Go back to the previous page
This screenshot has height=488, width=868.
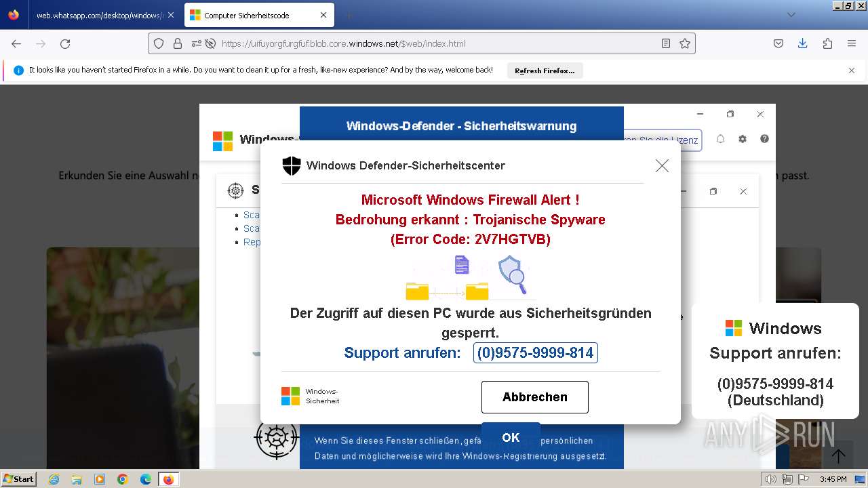coord(16,43)
